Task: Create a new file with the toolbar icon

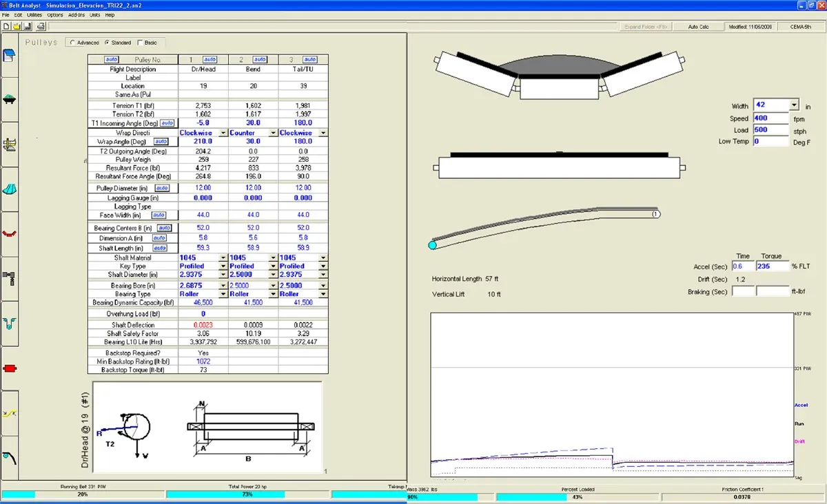Action: click(6, 26)
